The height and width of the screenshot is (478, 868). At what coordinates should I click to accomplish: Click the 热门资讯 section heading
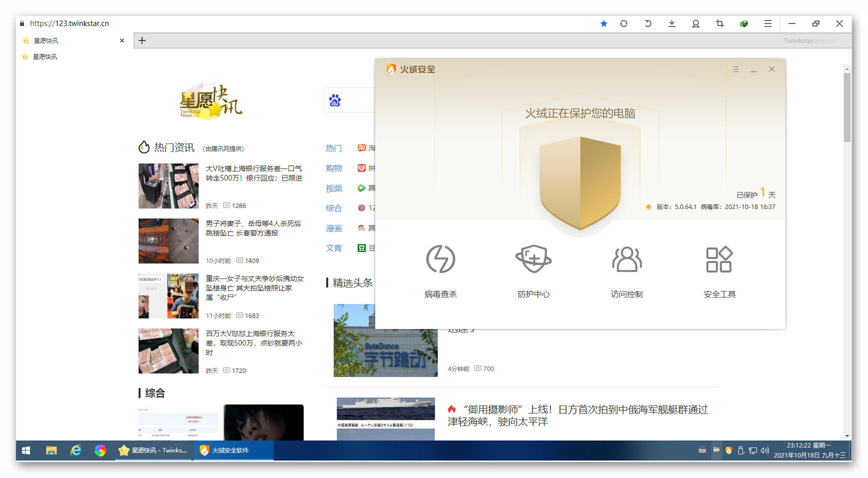(x=174, y=147)
